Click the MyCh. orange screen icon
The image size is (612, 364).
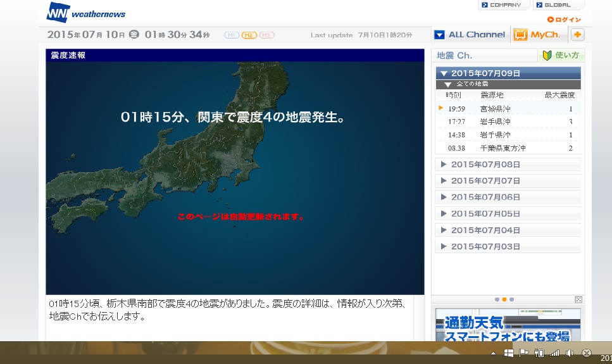(x=520, y=35)
